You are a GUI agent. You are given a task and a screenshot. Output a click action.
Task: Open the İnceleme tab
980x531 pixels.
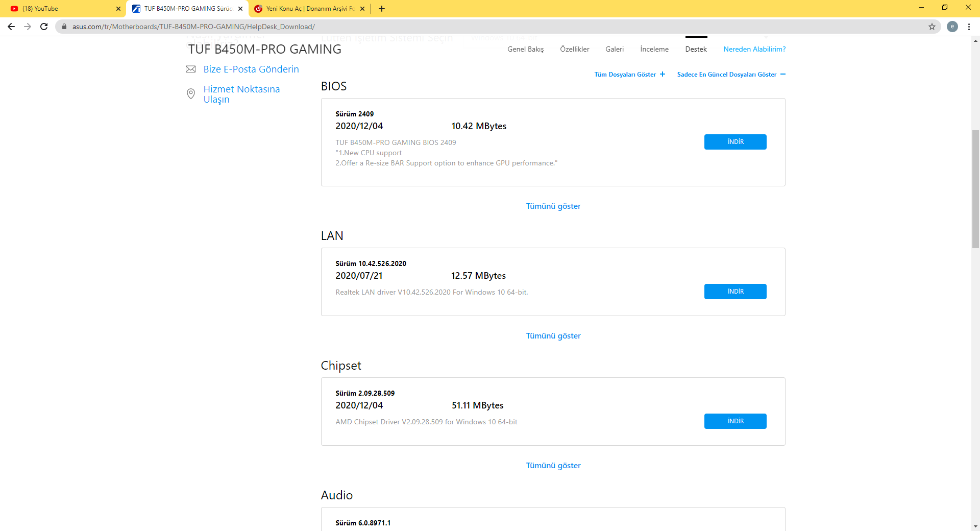pyautogui.click(x=654, y=49)
